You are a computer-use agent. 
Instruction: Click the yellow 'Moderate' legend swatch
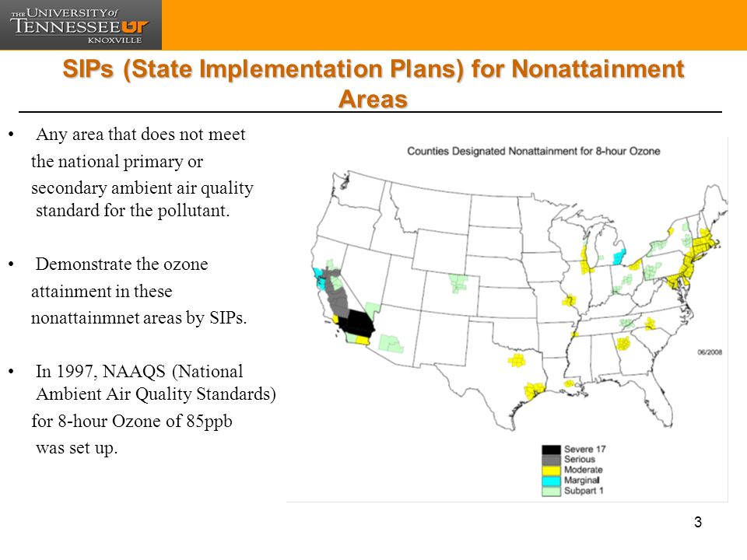point(551,471)
